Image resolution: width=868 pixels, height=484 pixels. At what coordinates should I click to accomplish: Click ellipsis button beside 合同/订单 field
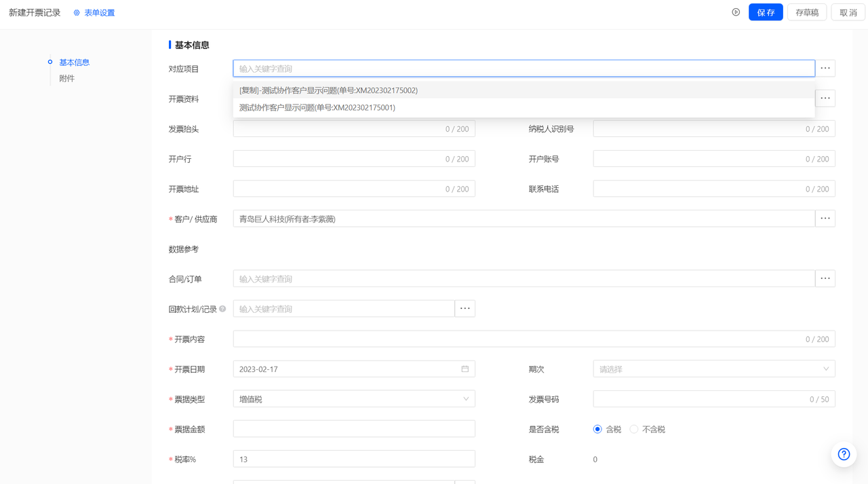[x=825, y=278]
